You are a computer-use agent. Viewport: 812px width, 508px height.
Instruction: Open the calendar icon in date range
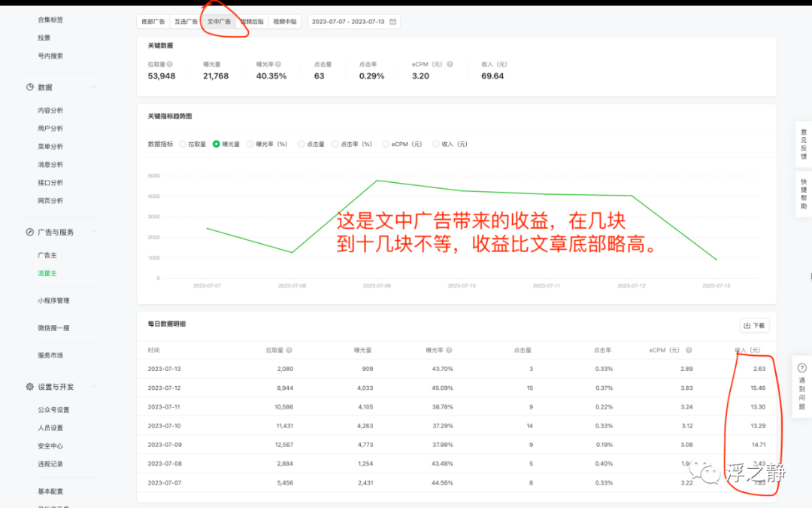tap(393, 22)
